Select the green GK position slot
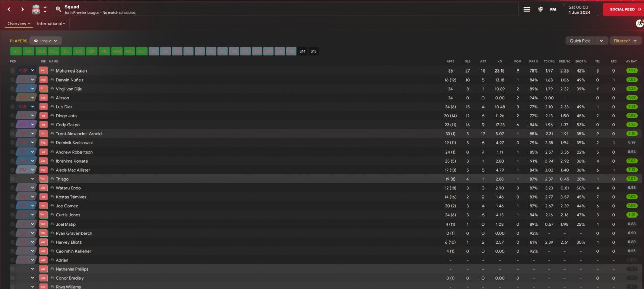 point(16,51)
